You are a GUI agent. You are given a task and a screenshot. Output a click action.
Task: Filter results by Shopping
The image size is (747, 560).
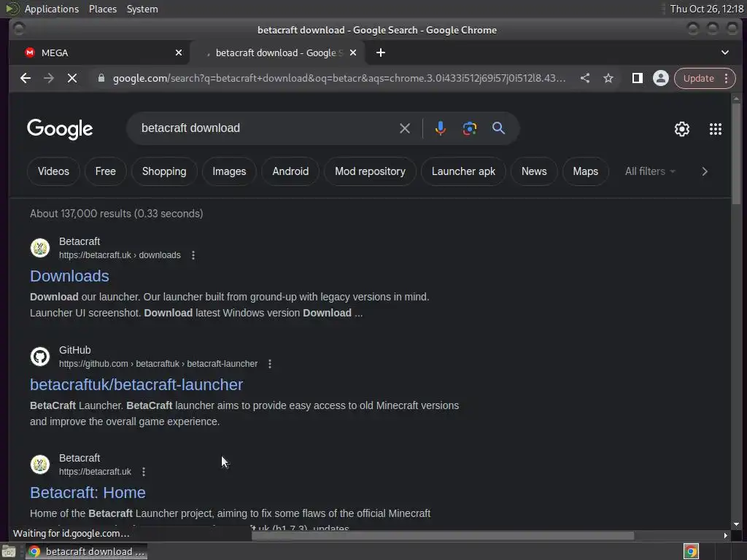164,171
